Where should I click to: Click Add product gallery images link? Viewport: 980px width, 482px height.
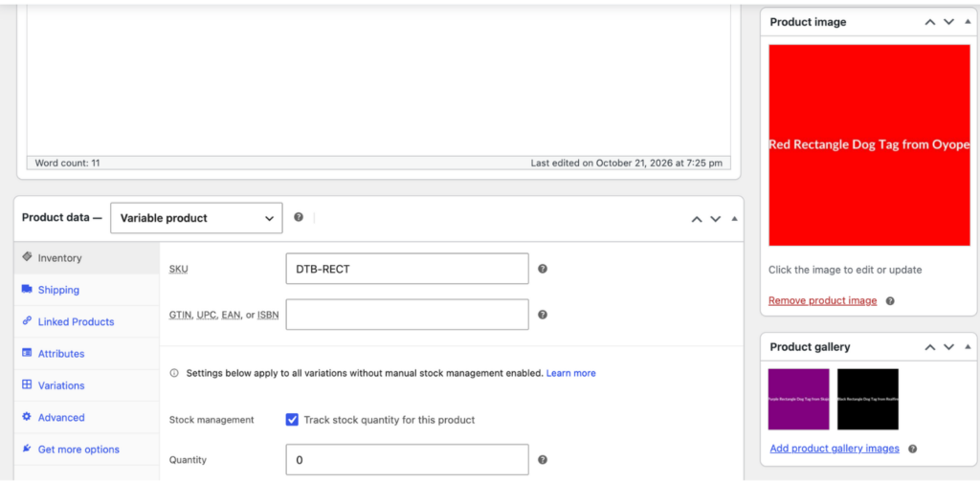[x=835, y=449]
